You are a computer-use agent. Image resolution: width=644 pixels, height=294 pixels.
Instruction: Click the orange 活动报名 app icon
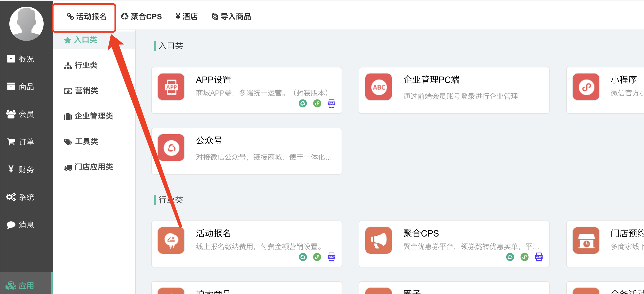point(171,240)
